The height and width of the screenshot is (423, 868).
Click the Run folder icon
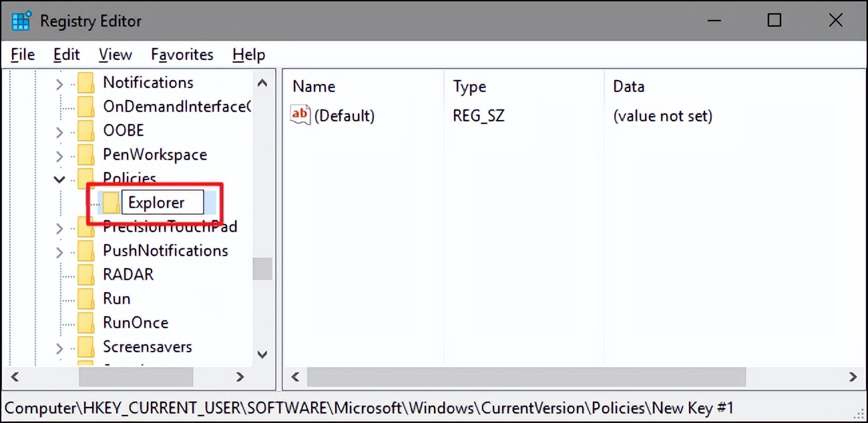pyautogui.click(x=87, y=298)
